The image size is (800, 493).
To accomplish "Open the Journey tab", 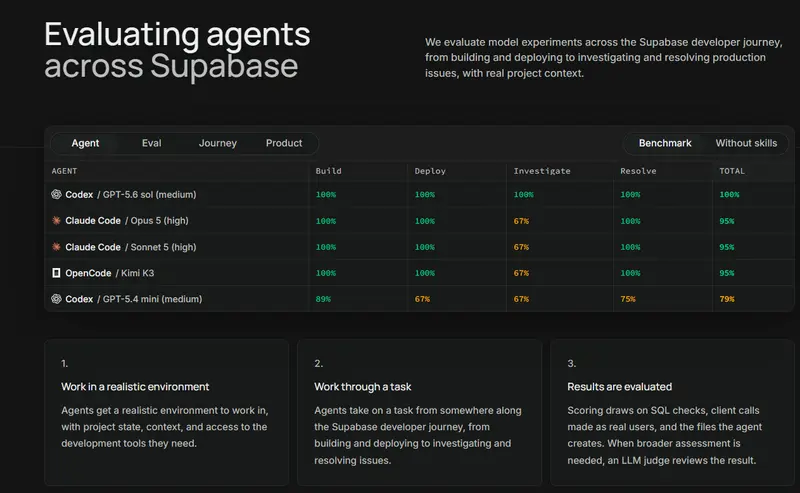I will pos(218,143).
